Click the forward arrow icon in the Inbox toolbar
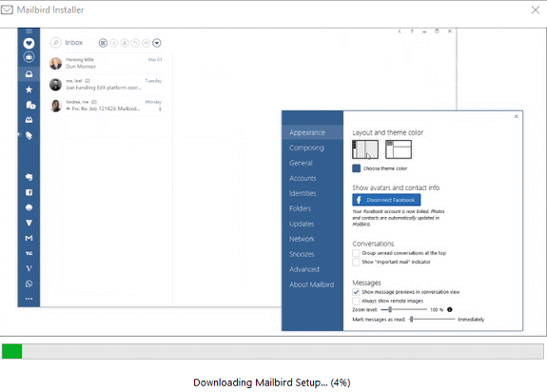The image size is (547, 392). [x=147, y=43]
